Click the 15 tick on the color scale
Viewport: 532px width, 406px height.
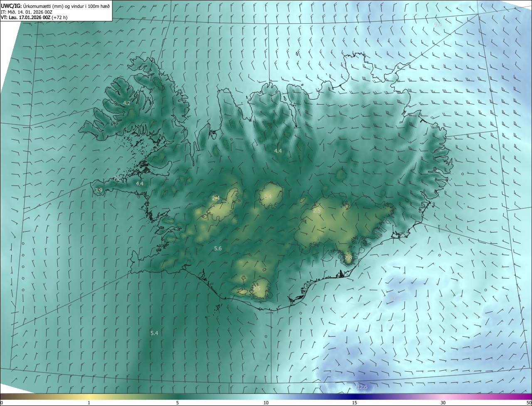click(x=355, y=403)
